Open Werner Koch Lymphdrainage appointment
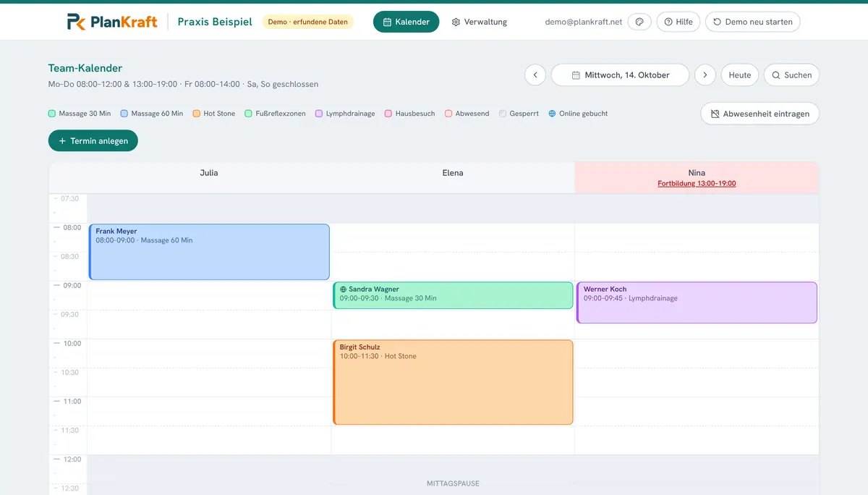The height and width of the screenshot is (495, 868). pos(697,302)
